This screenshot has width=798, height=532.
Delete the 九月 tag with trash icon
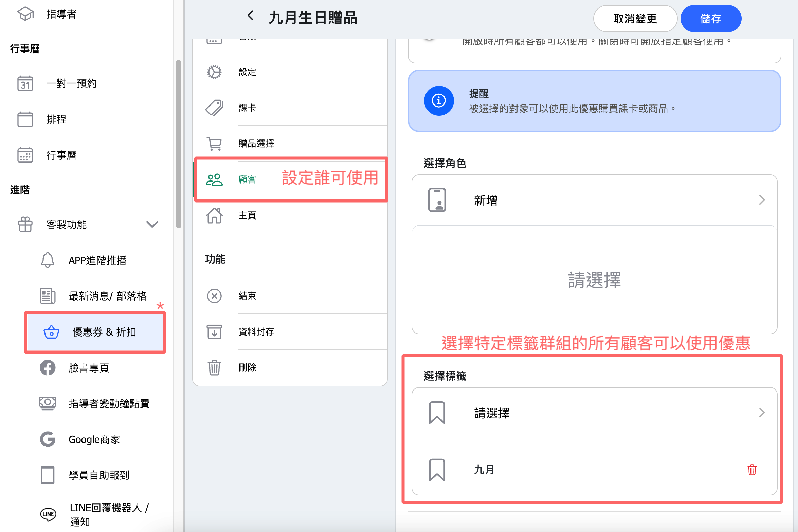point(752,470)
